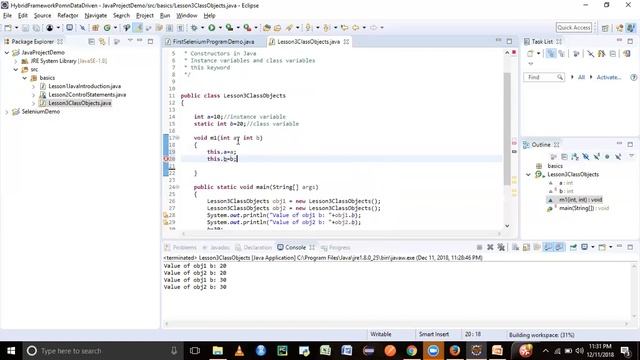Open the Refactor menu
This screenshot has width=640, height=360.
68,16
